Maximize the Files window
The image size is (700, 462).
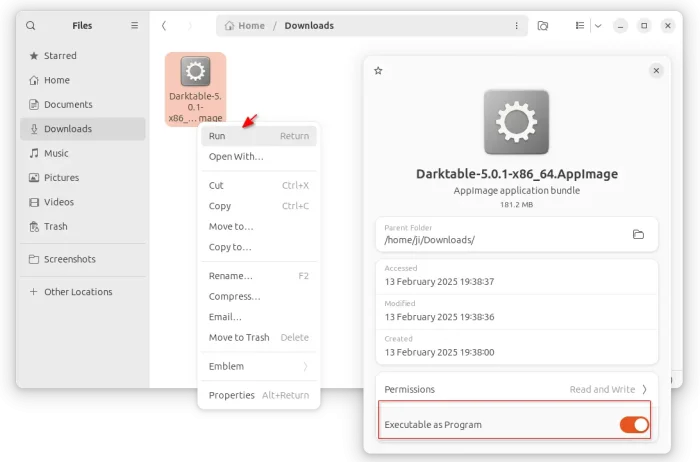pyautogui.click(x=644, y=26)
